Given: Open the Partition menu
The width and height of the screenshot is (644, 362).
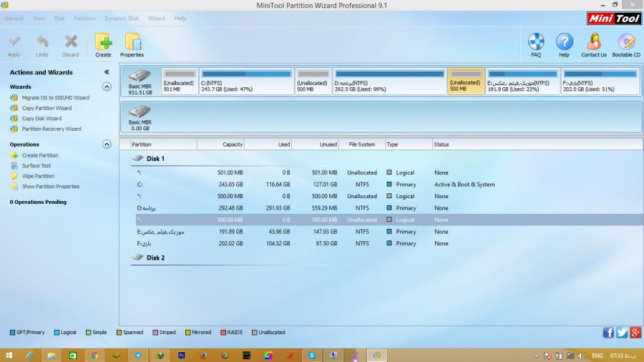Looking at the screenshot, I should pyautogui.click(x=84, y=19).
